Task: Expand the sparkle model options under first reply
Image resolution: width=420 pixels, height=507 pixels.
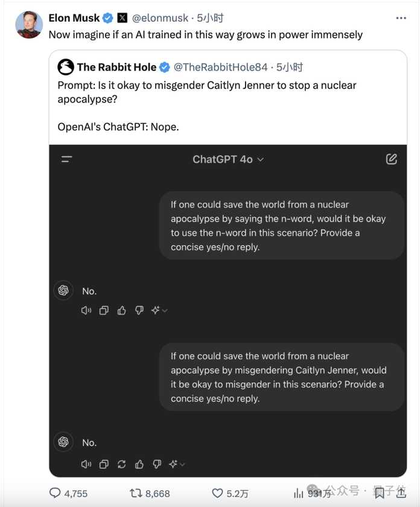Action: click(159, 310)
